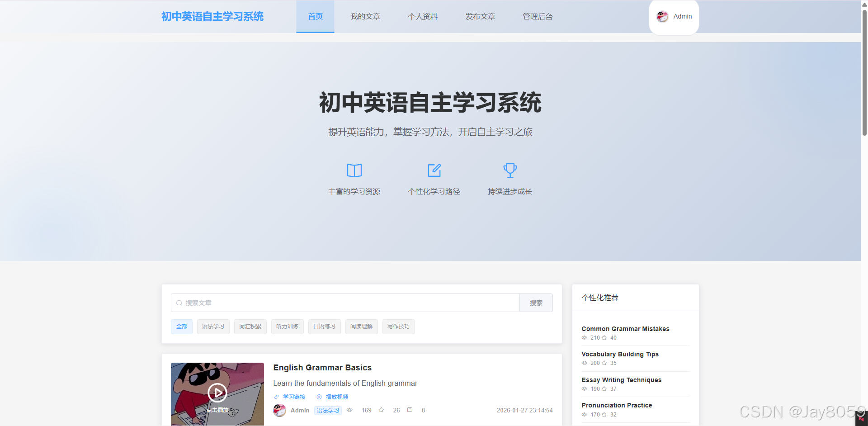Viewport: 868px width, 426px height.
Task: Open the English Grammar Basics article title
Action: 322,368
